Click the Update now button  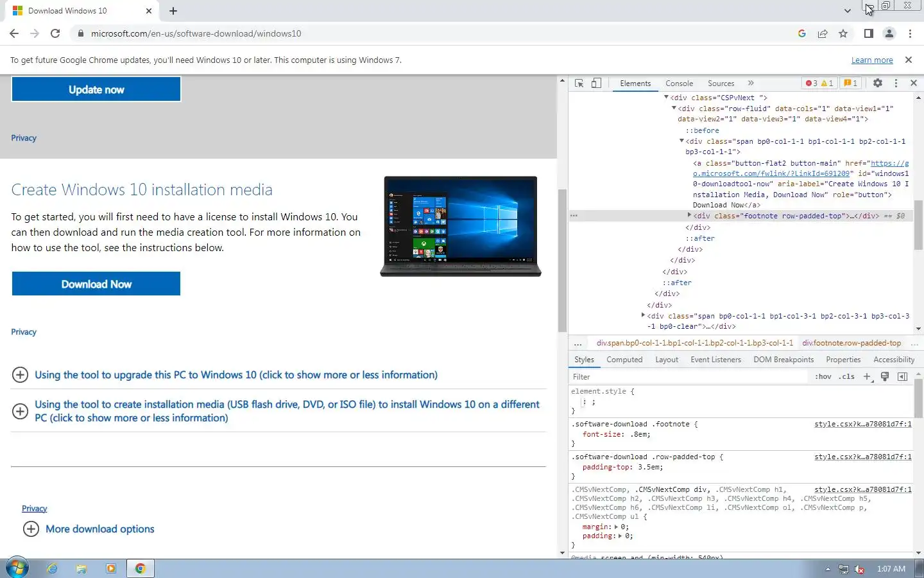click(96, 89)
